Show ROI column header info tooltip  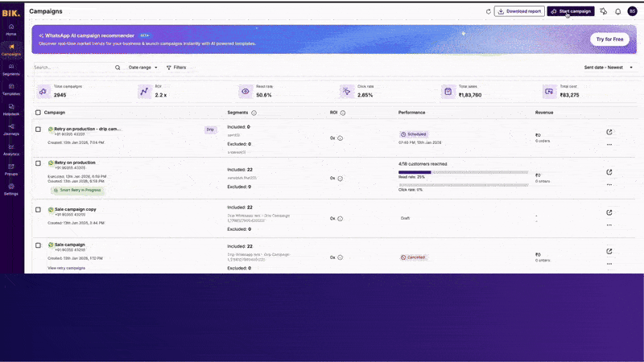(x=343, y=113)
